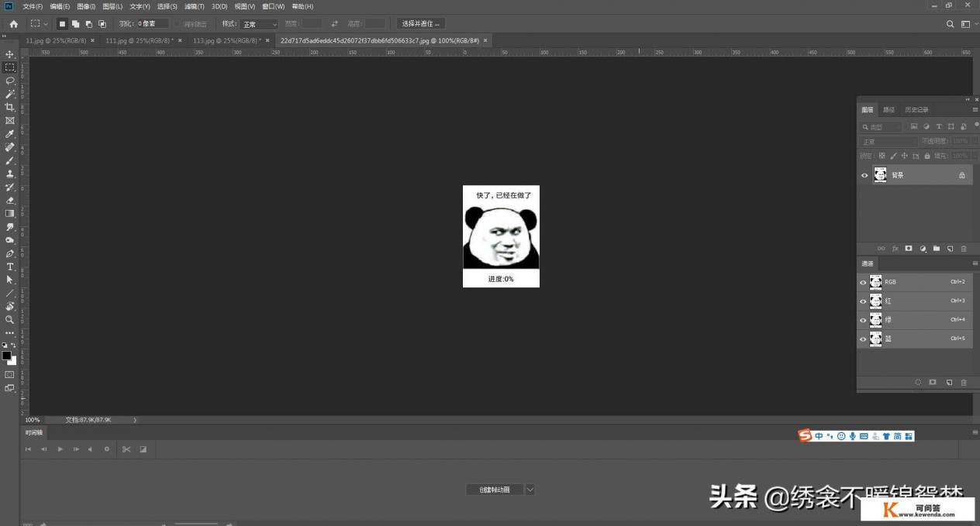Select the Brush tool
Screen dimensions: 980x526
(9, 160)
